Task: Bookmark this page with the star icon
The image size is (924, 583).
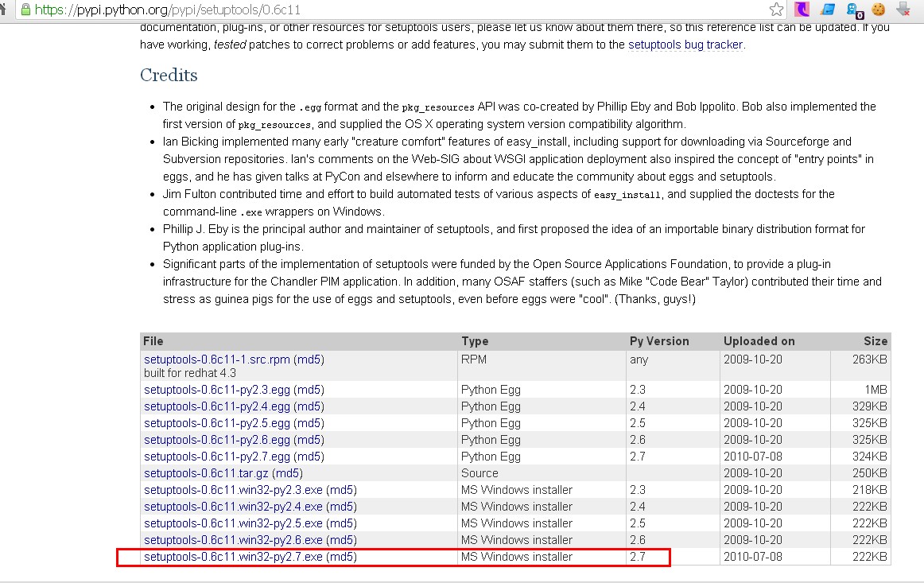Action: [x=776, y=10]
